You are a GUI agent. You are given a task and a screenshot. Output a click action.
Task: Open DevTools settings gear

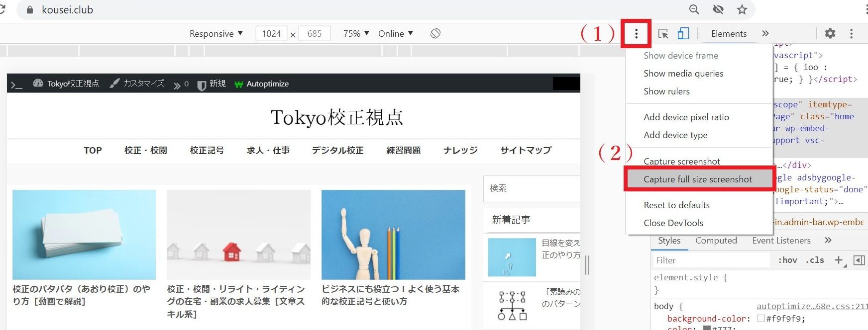830,33
